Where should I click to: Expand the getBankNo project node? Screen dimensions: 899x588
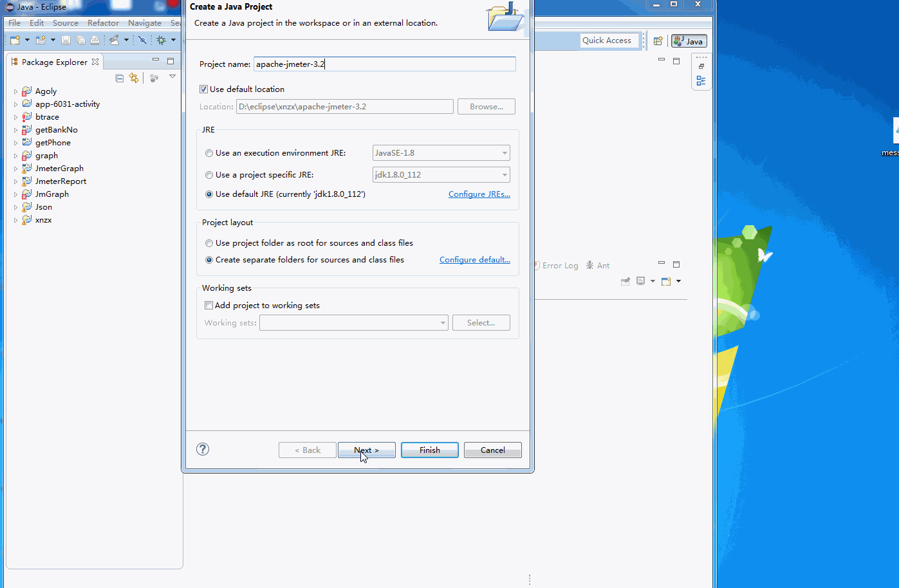pyautogui.click(x=15, y=130)
